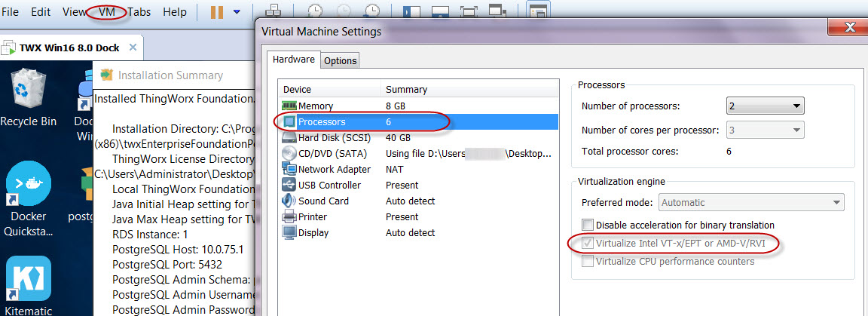Screen dimensions: 868x316
Task: Click the 40 GB hard disk summary
Action: click(x=399, y=137)
